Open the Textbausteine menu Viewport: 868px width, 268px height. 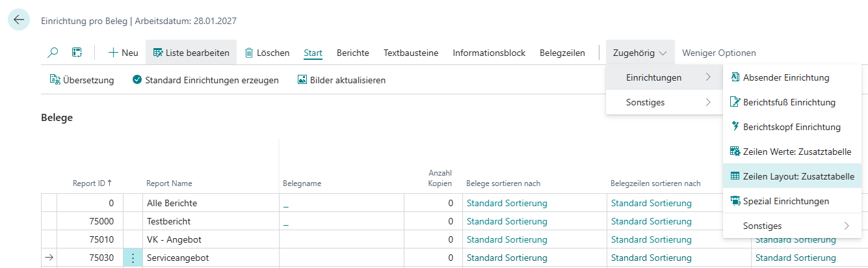click(x=411, y=53)
